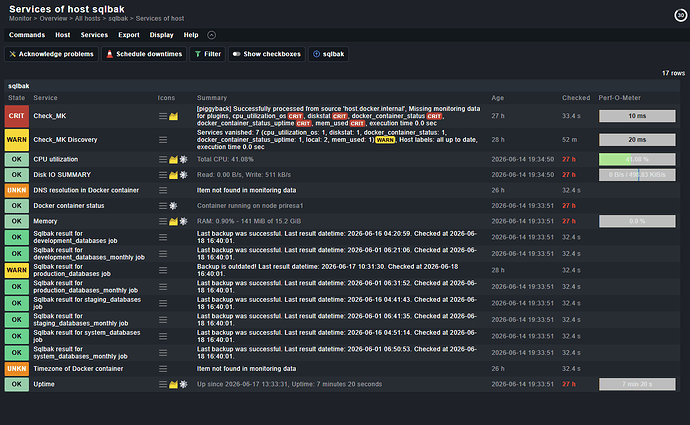Open action menu for DNS resolution service

tap(163, 191)
